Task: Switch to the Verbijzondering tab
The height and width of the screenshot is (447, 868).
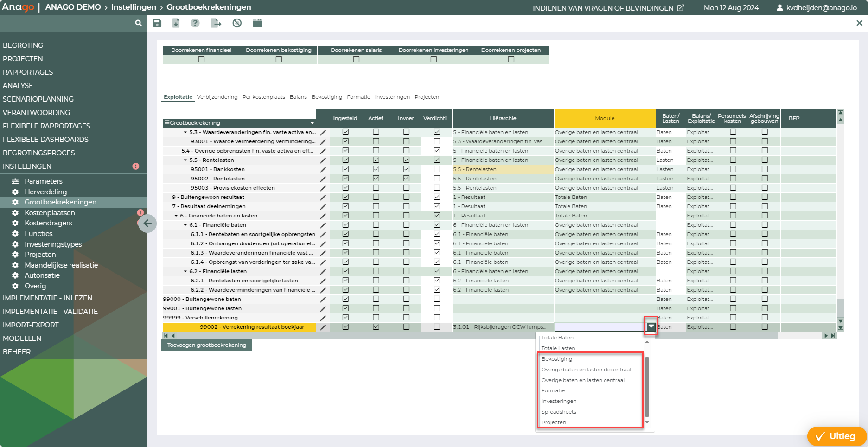Action: click(x=217, y=97)
